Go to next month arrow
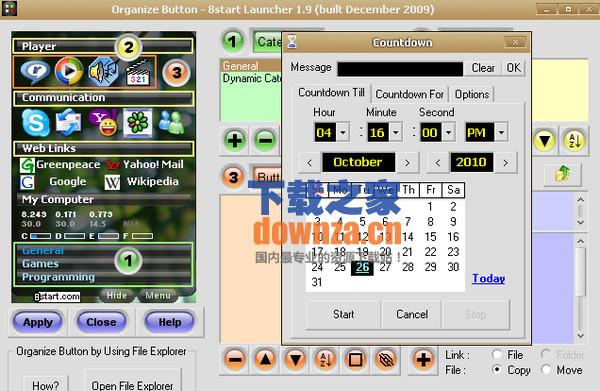600x391 pixels. [x=407, y=163]
